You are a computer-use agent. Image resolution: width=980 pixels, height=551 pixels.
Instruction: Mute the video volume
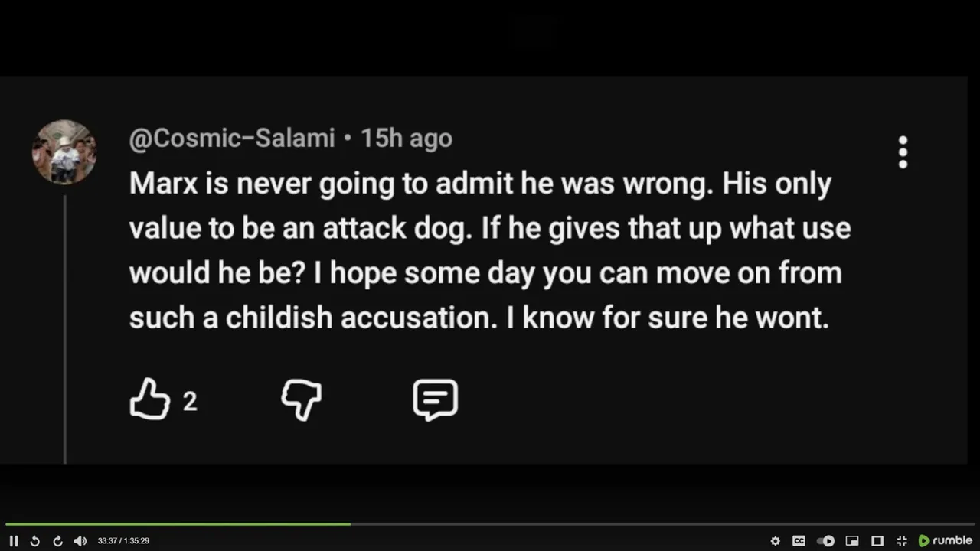tap(80, 541)
